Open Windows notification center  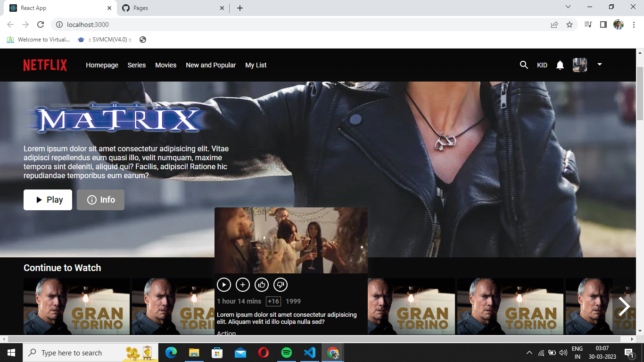click(628, 353)
